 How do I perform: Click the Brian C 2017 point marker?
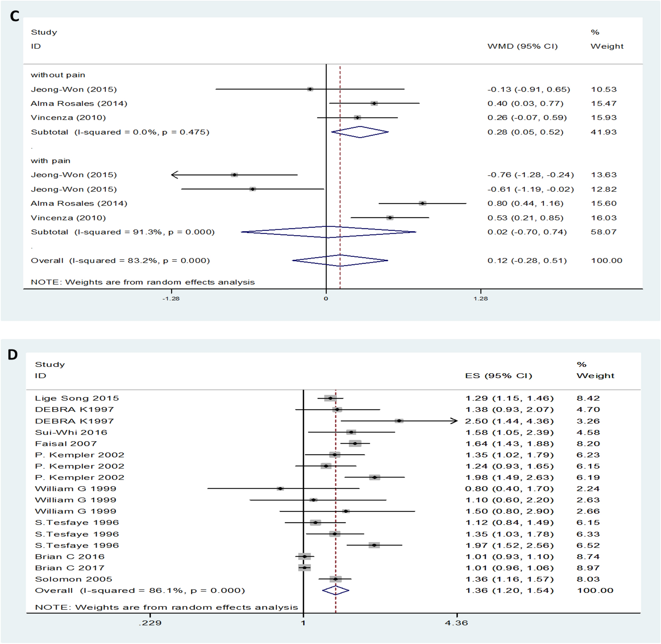pos(304,568)
